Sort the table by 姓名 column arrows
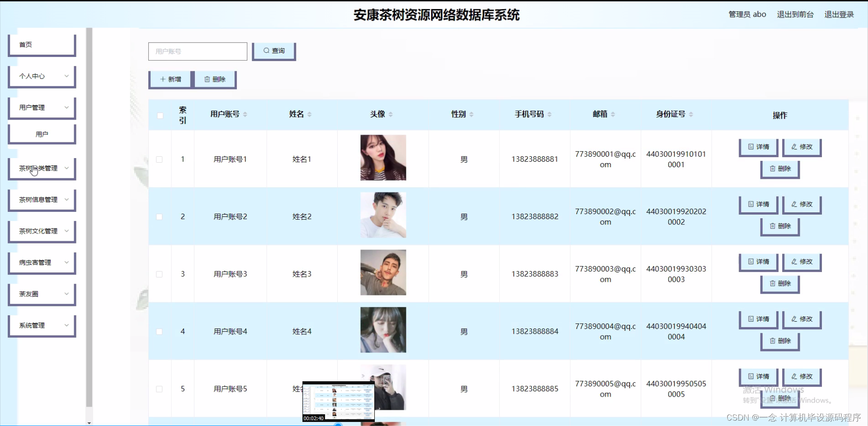The image size is (868, 426). click(x=310, y=114)
